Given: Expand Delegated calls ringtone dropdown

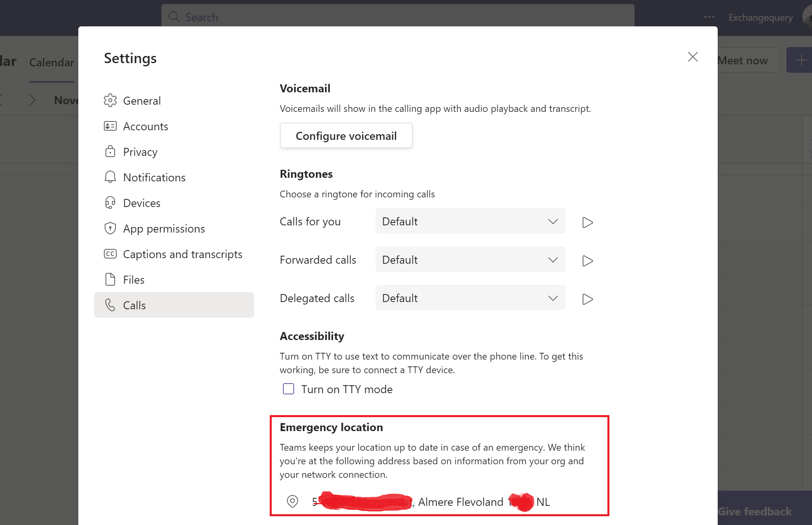Looking at the screenshot, I should [x=470, y=298].
